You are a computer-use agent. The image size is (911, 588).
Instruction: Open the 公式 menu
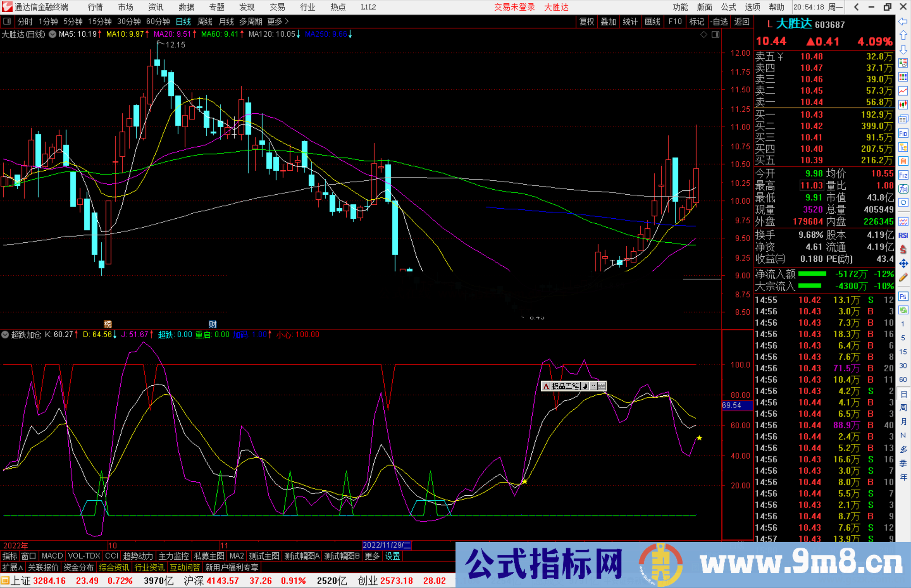click(728, 7)
